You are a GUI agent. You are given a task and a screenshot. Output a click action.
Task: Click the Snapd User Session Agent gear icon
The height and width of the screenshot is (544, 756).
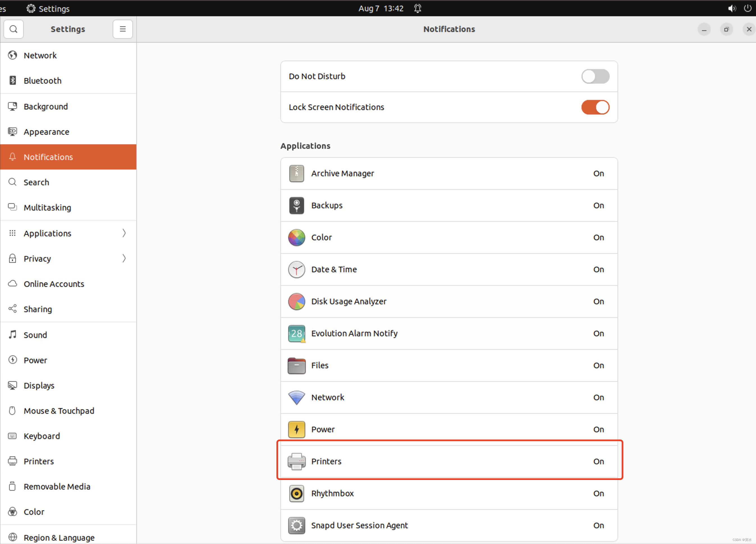tap(296, 525)
